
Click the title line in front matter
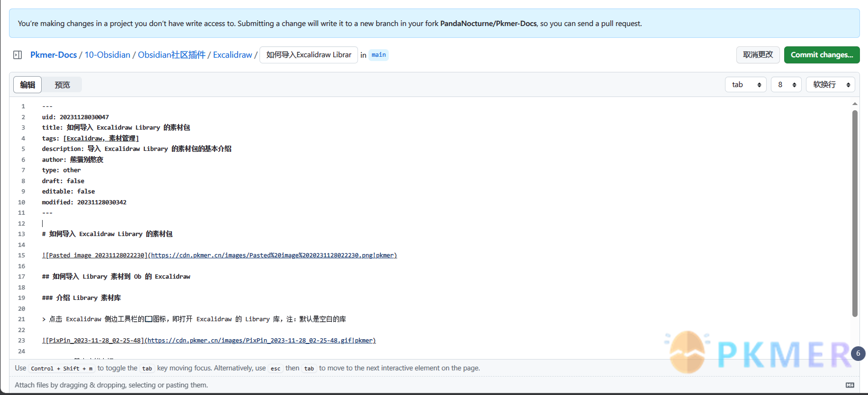click(x=116, y=128)
